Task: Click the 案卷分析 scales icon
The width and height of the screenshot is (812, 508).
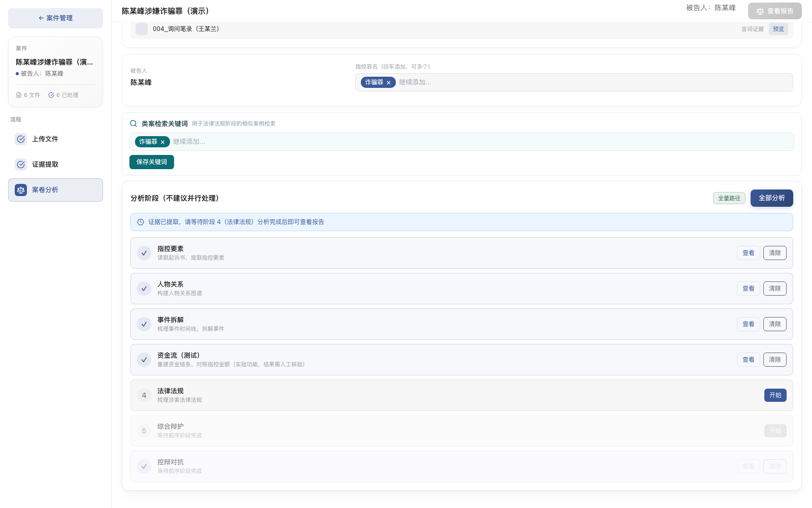Action: point(21,190)
